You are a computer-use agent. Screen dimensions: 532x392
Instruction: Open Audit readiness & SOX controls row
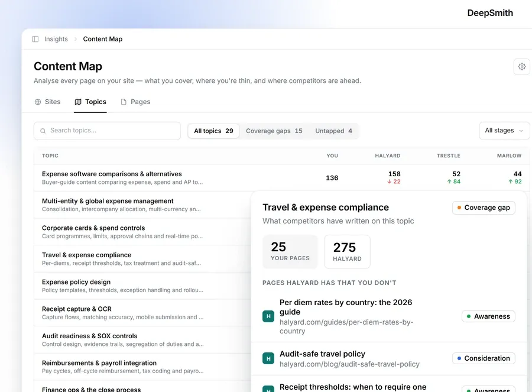pos(142,340)
